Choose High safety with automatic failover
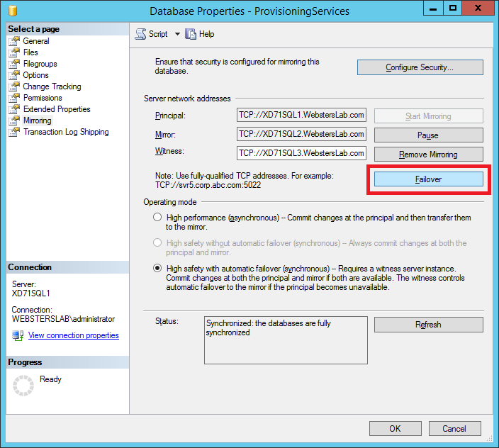 pyautogui.click(x=157, y=269)
